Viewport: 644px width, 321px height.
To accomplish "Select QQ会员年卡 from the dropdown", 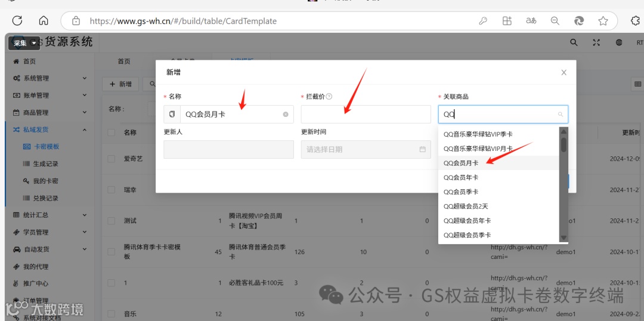I will (x=499, y=177).
